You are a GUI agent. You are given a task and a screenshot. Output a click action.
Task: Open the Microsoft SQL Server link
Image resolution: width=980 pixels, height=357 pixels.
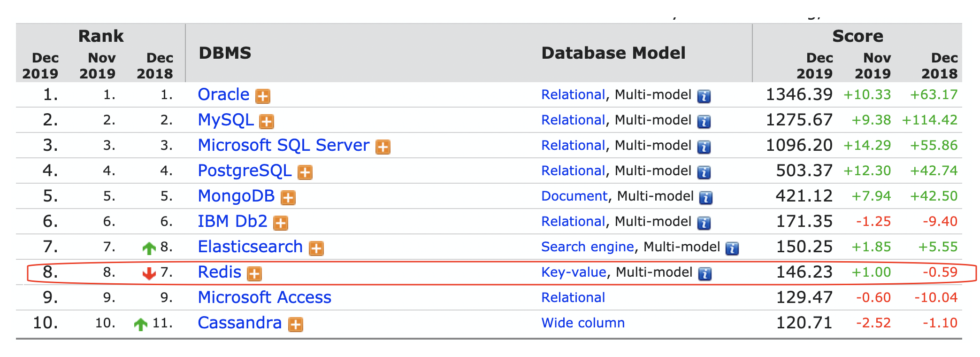click(x=283, y=146)
